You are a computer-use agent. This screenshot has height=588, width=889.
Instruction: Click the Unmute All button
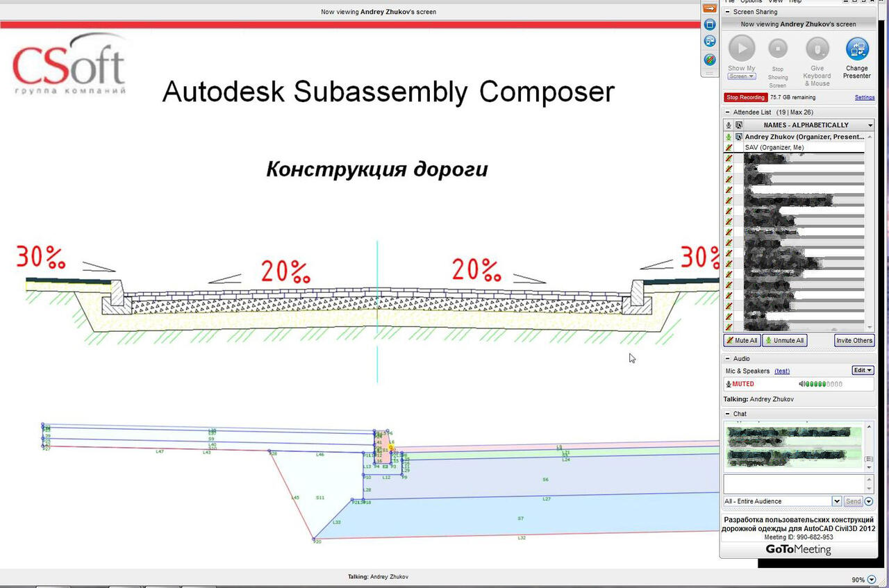(x=785, y=340)
